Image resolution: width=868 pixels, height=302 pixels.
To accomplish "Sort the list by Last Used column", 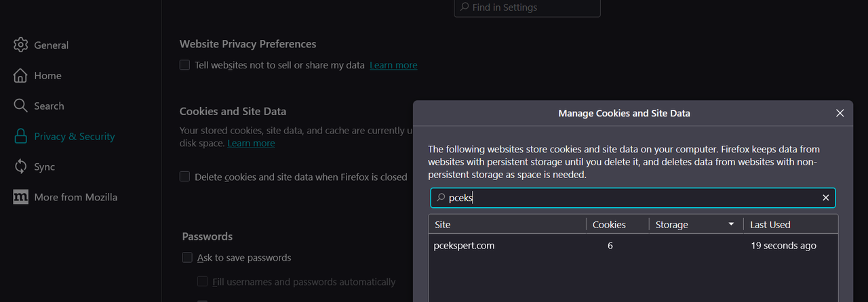I will [770, 225].
